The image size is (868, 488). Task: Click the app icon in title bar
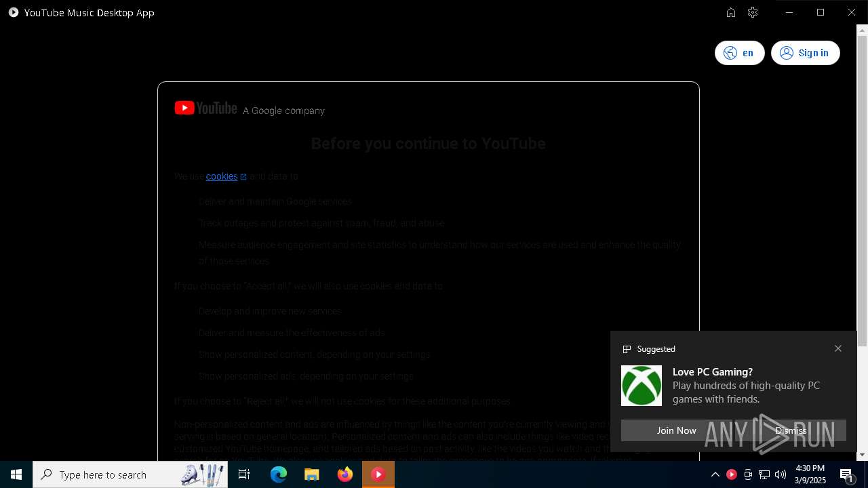[x=13, y=12]
